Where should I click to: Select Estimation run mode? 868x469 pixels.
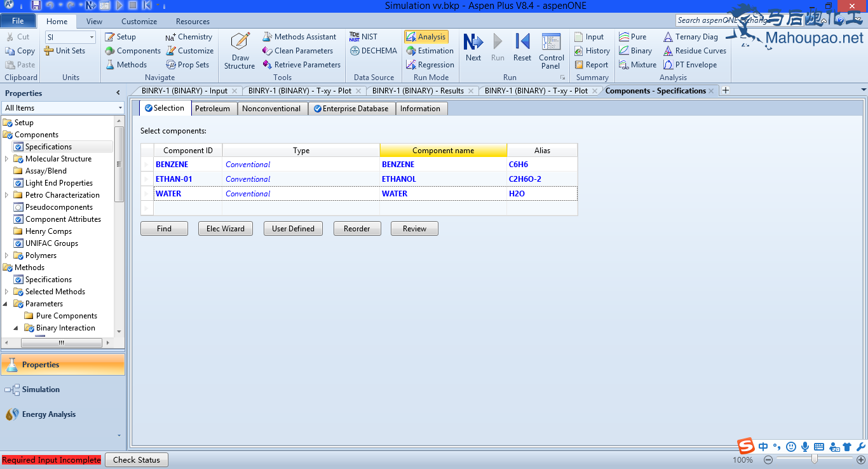click(430, 51)
